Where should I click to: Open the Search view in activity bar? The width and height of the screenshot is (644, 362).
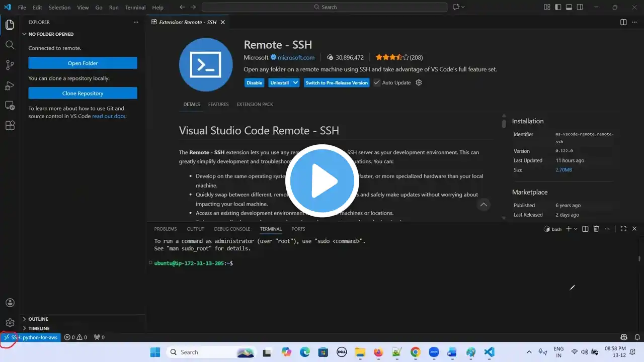click(x=10, y=45)
